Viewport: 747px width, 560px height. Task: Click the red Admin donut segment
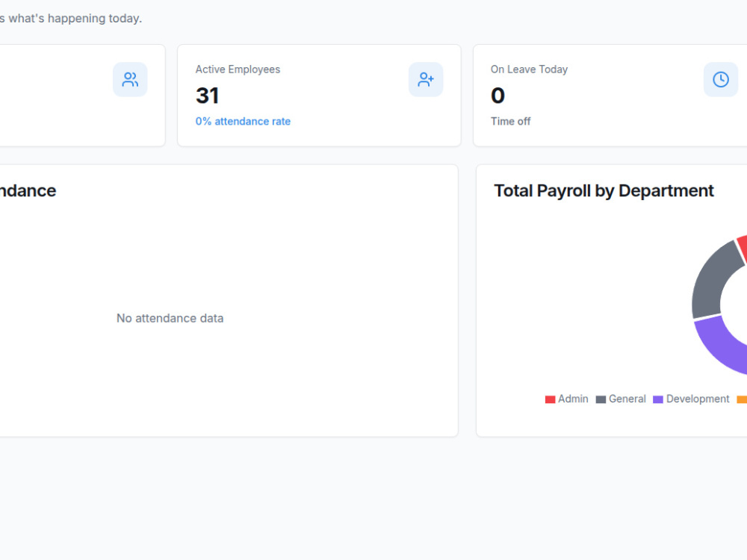point(743,248)
